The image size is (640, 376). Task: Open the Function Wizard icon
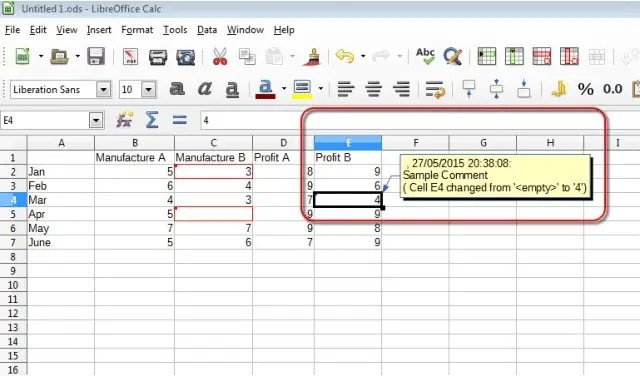(124, 120)
